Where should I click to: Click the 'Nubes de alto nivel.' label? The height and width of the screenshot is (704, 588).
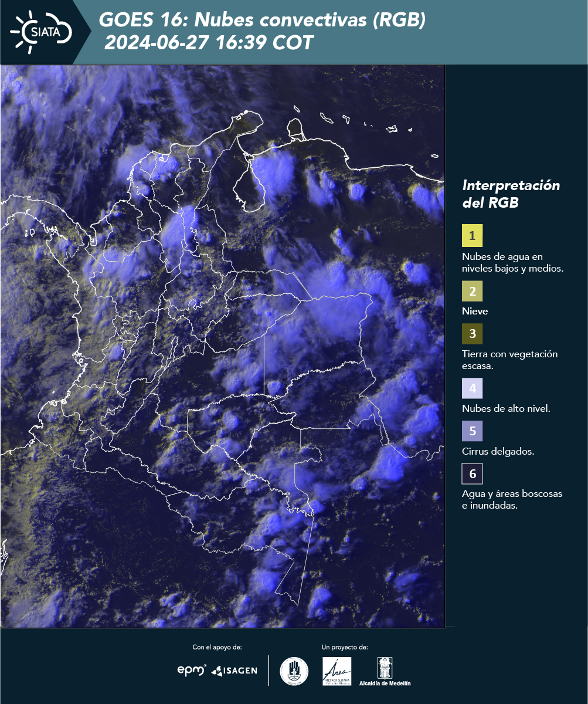506,409
